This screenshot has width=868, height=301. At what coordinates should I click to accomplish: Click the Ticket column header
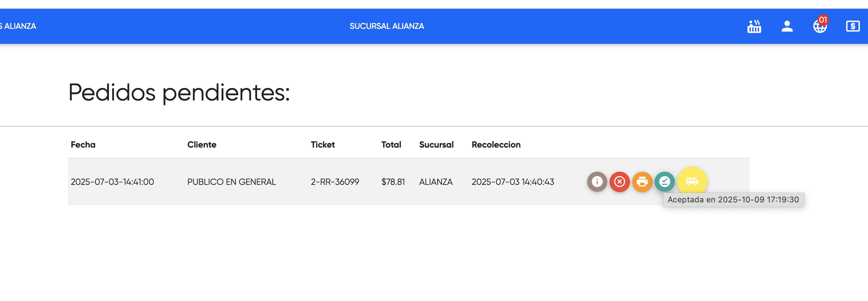323,145
